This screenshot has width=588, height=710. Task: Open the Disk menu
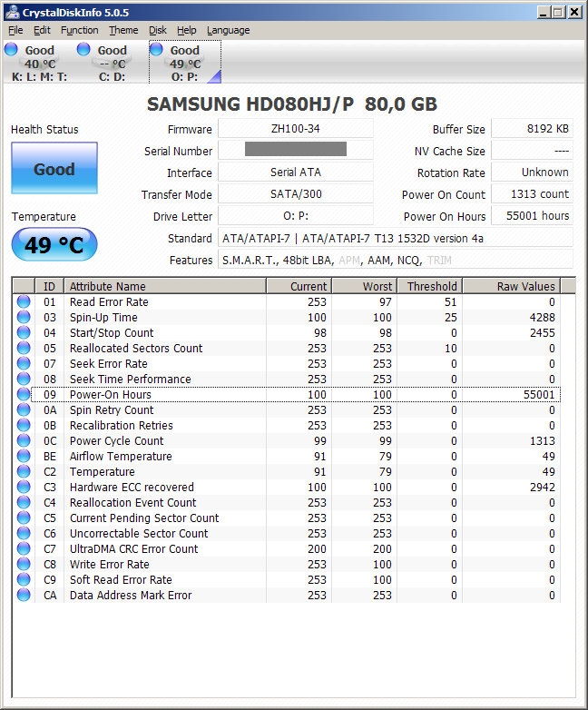[158, 30]
